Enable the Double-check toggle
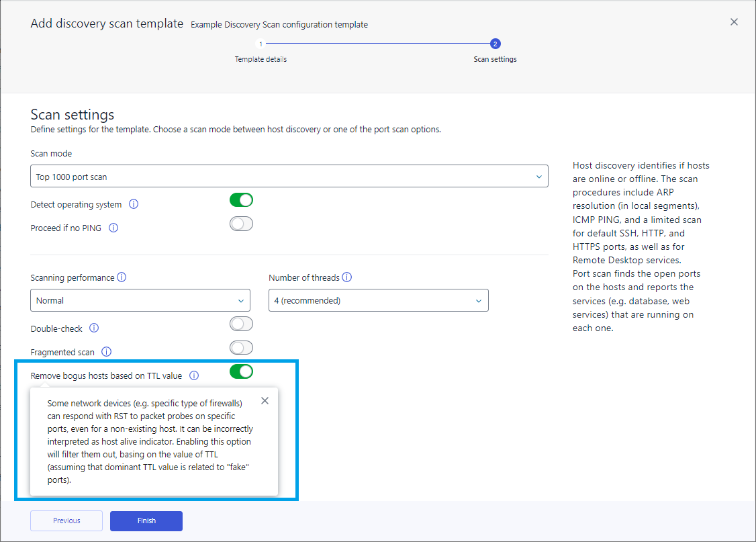This screenshot has height=542, width=756. 241,324
